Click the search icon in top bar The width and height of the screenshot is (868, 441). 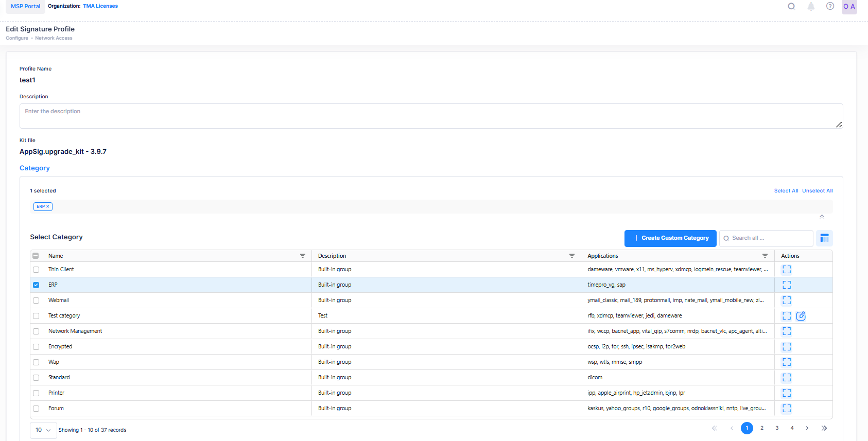(791, 7)
